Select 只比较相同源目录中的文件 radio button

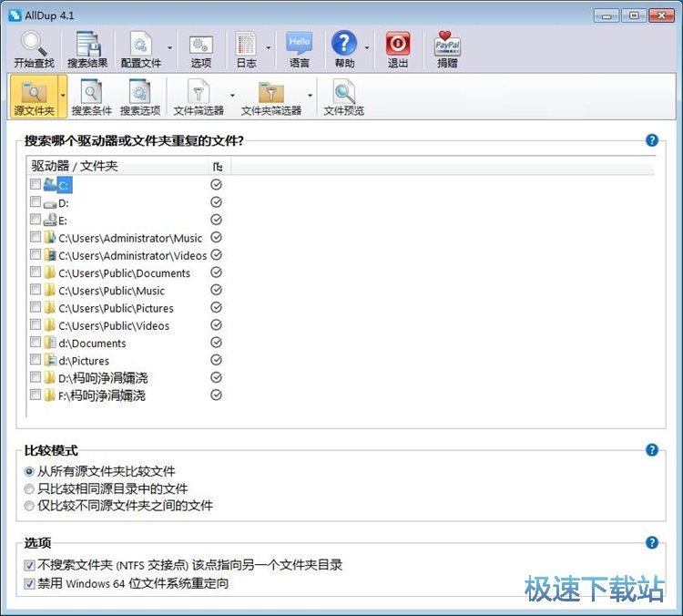[x=29, y=488]
